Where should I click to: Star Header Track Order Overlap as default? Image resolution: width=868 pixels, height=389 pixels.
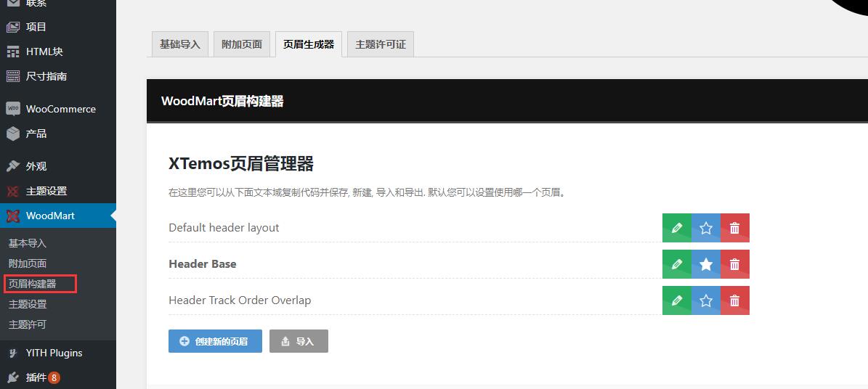(706, 300)
